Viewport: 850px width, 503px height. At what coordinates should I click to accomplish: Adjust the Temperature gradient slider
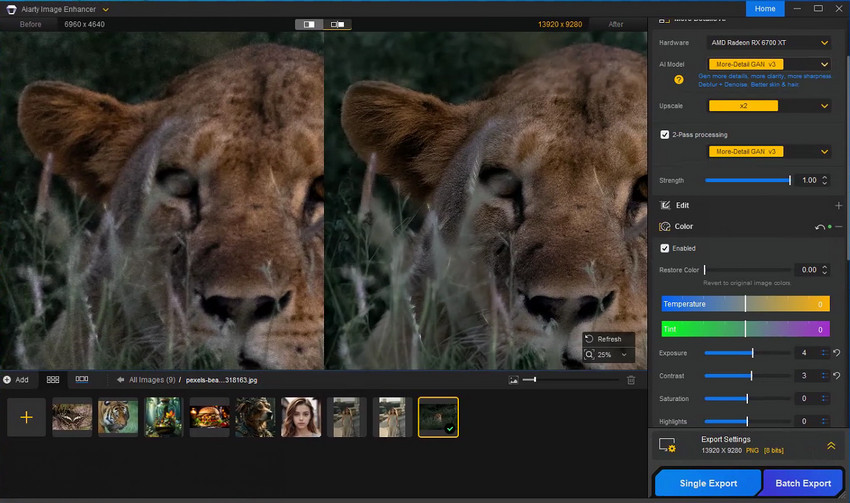click(745, 304)
